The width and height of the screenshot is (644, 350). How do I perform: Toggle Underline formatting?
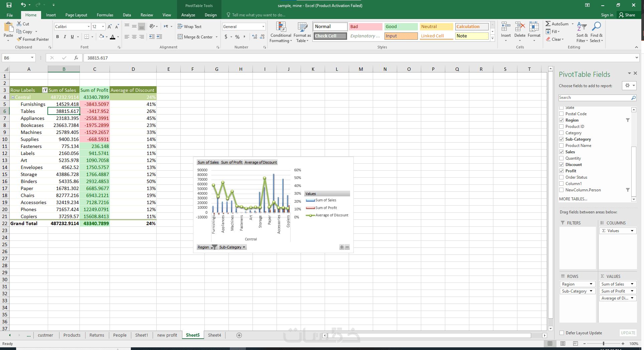(72, 37)
